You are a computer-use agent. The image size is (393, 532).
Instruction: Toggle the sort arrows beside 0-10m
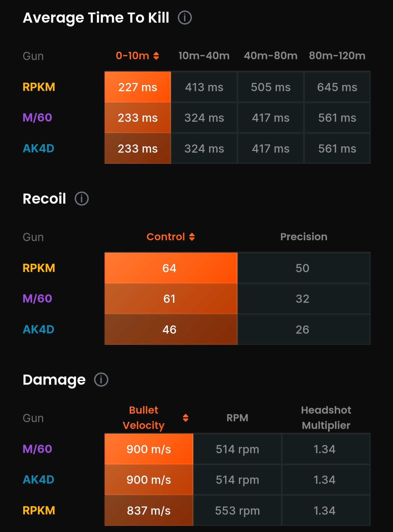pos(156,56)
